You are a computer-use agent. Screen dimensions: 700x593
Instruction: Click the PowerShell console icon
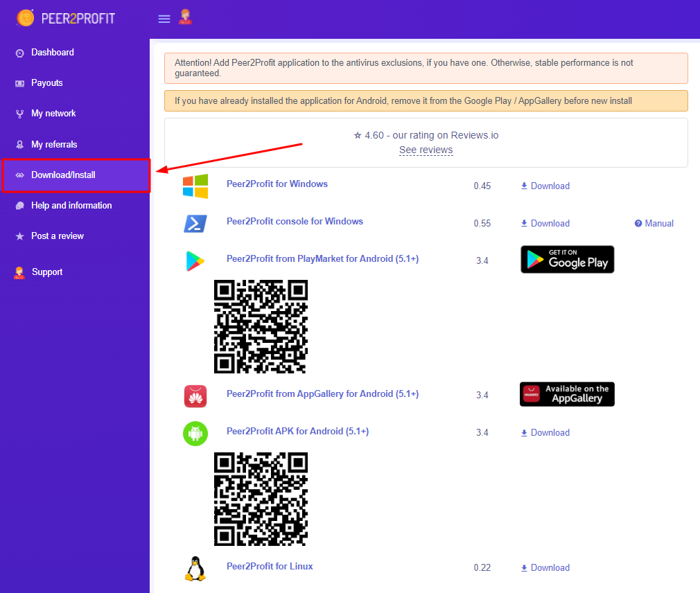(x=195, y=224)
